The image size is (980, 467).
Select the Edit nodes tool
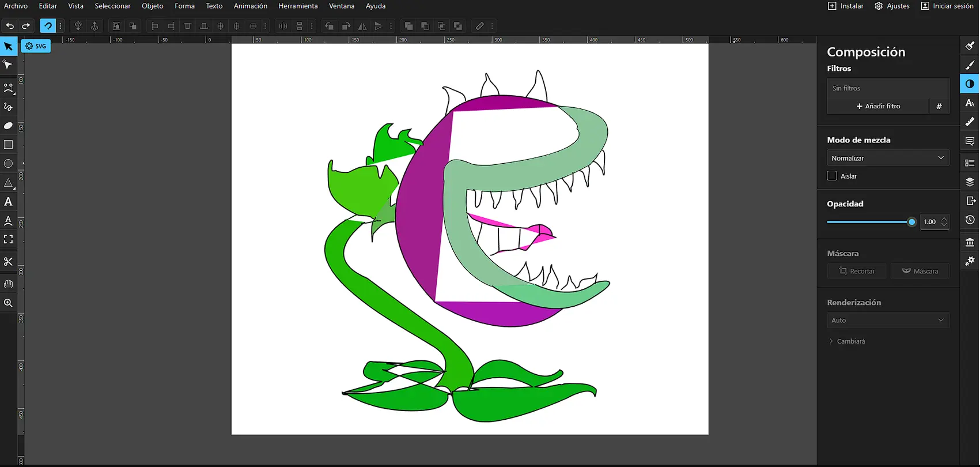tap(8, 65)
